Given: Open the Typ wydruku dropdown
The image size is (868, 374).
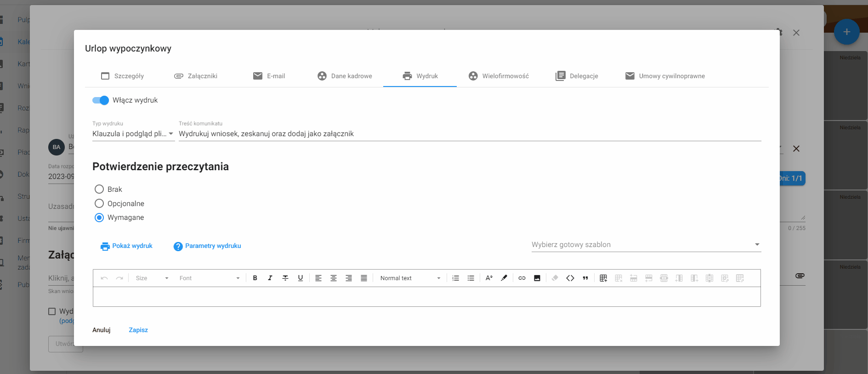Looking at the screenshot, I should 133,134.
